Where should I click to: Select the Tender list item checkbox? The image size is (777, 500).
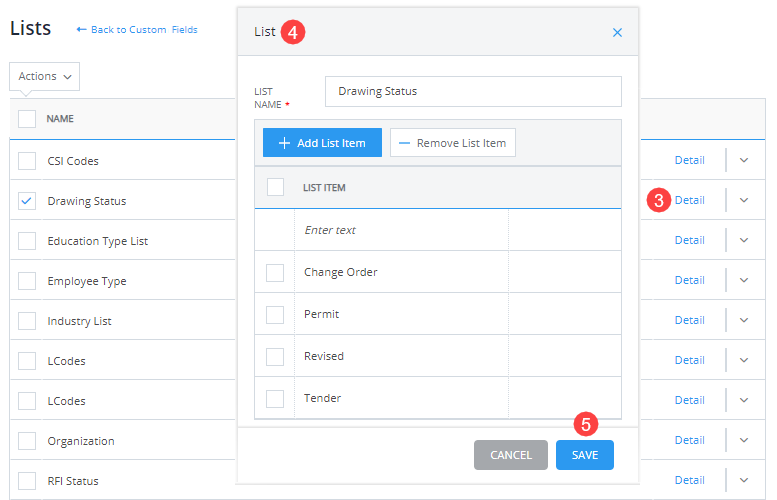click(275, 398)
